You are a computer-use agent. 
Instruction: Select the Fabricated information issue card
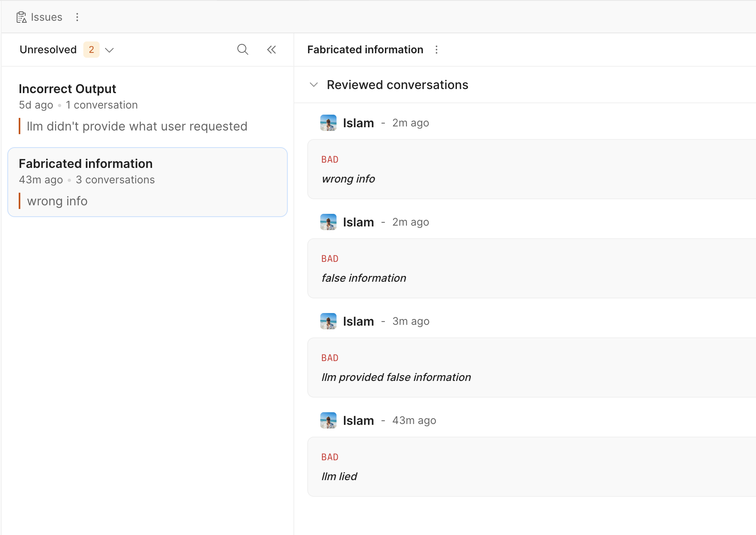(x=147, y=182)
